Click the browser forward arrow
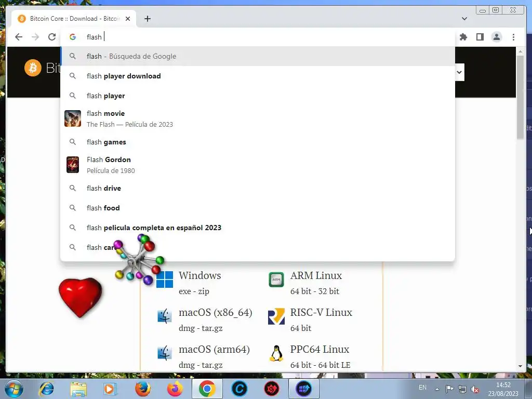Viewport: 532px width, 399px height. (35, 37)
